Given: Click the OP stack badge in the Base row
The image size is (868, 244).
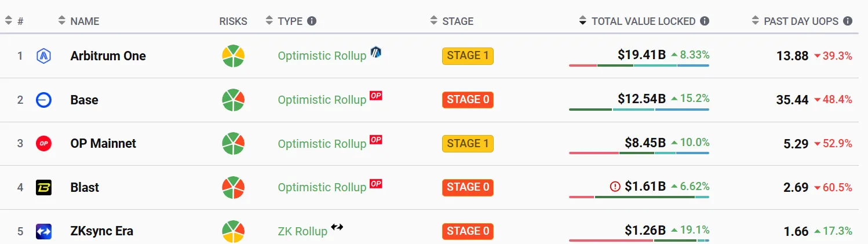Looking at the screenshot, I should click(x=376, y=96).
